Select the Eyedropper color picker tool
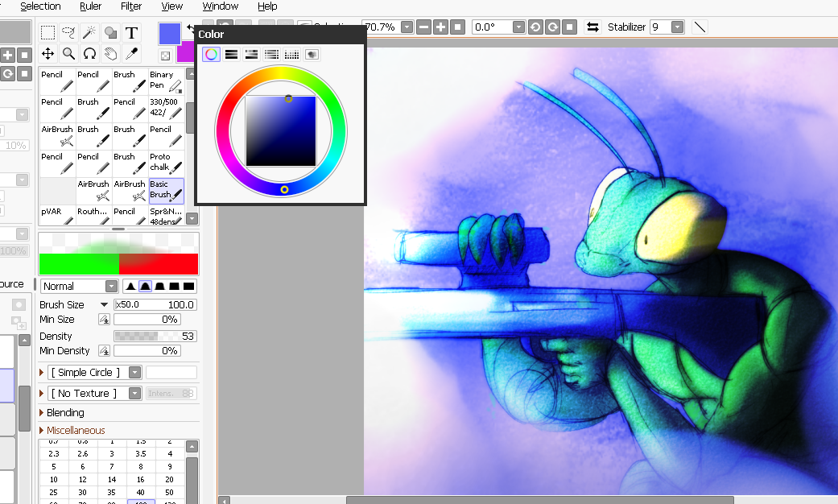 coord(131,53)
